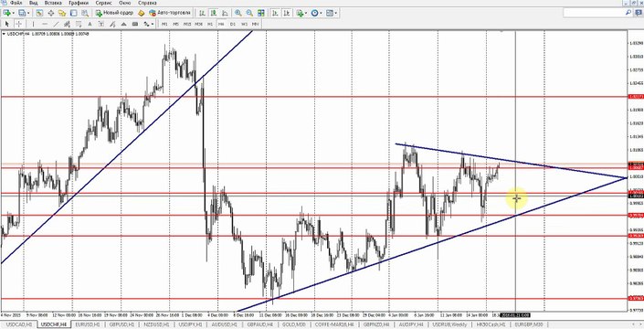Open the templates icon
The image size is (644, 329).
[330, 13]
